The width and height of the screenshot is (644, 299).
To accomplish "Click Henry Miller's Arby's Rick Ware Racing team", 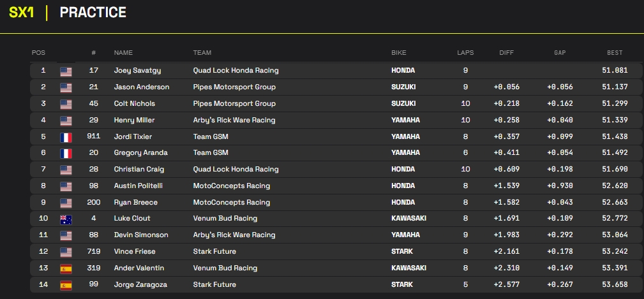I will tap(234, 120).
